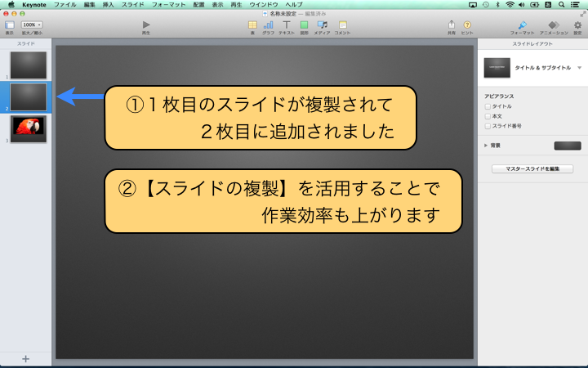
Task: Open the Animate (アニメーション) inspector
Action: coord(553,25)
